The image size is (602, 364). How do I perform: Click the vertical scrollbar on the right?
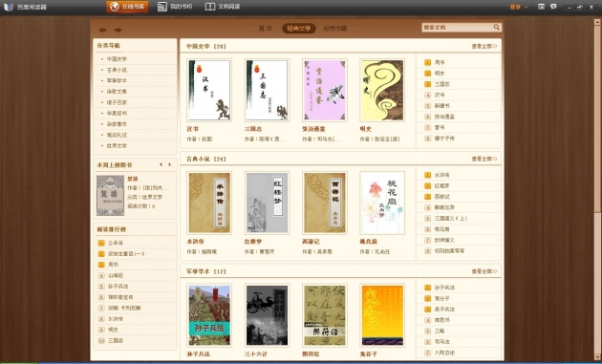click(597, 119)
